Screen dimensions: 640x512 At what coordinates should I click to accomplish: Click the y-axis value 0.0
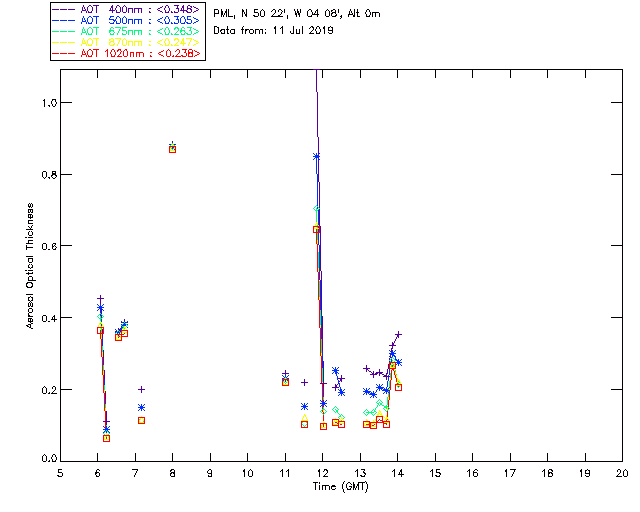pos(49,459)
